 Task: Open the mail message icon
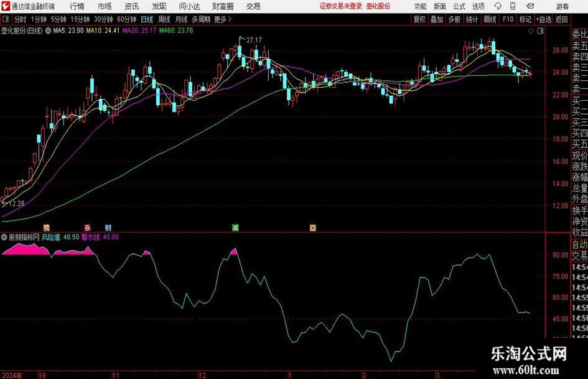[x=530, y=6]
